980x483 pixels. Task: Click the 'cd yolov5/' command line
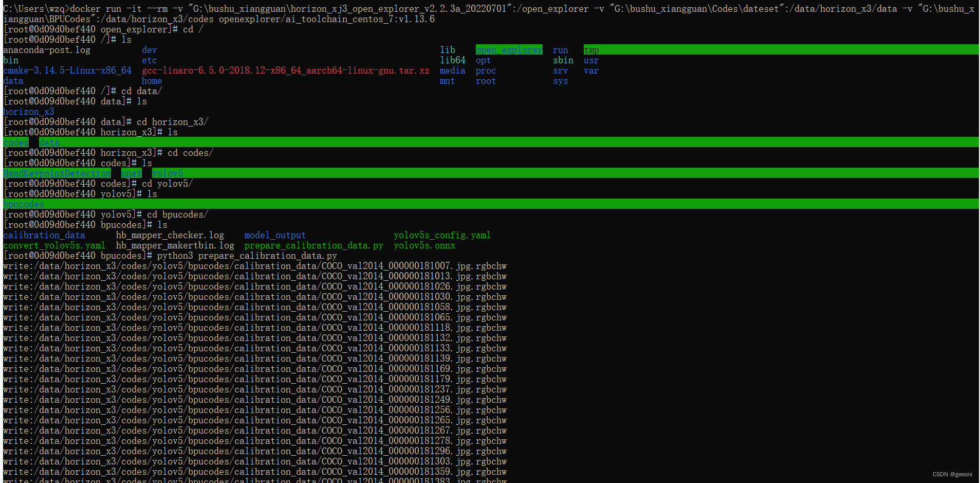tap(98, 184)
